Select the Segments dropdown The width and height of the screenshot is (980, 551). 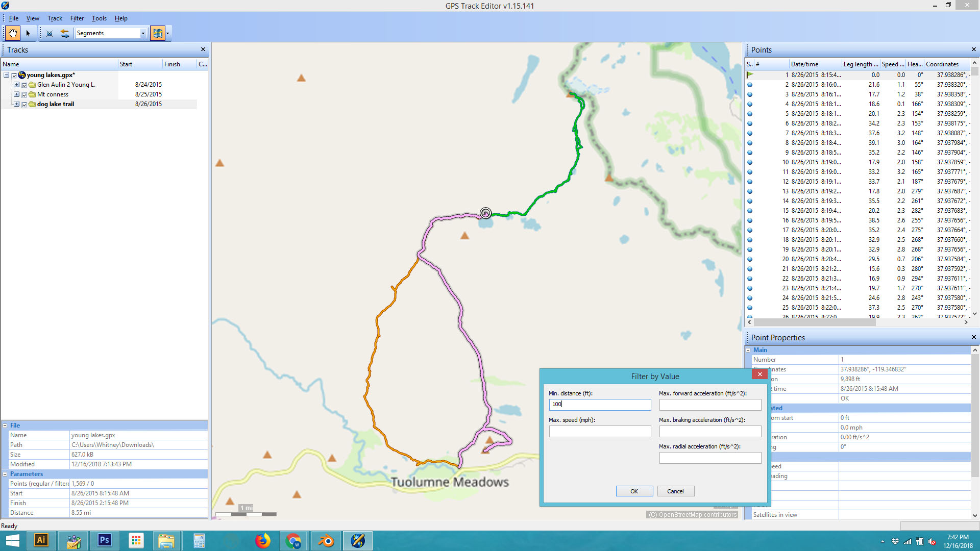click(109, 33)
